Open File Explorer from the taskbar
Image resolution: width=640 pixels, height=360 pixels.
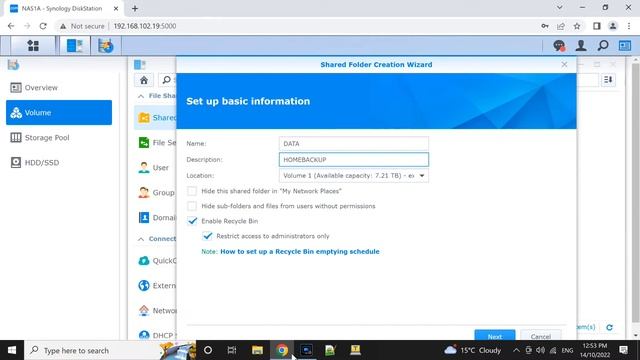point(257,350)
